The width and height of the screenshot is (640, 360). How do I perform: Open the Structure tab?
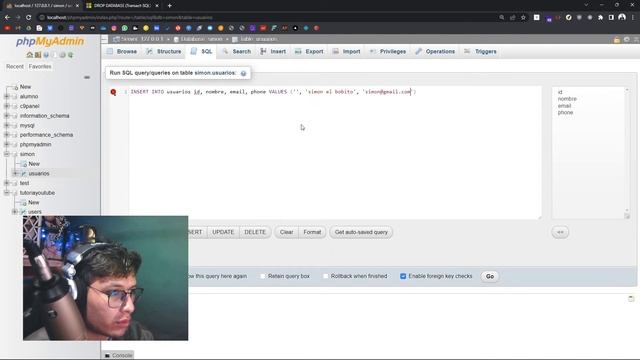pos(164,51)
